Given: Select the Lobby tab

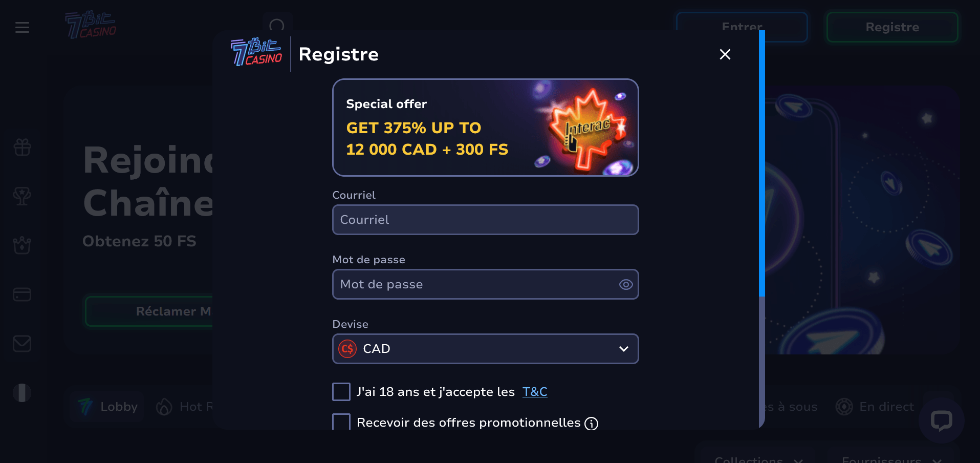Looking at the screenshot, I should point(107,407).
